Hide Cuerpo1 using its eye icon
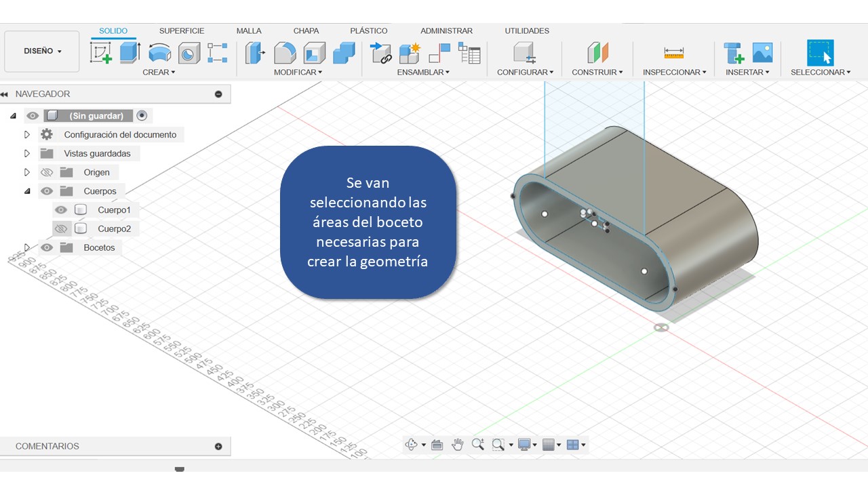This screenshot has width=868, height=488. click(61, 210)
